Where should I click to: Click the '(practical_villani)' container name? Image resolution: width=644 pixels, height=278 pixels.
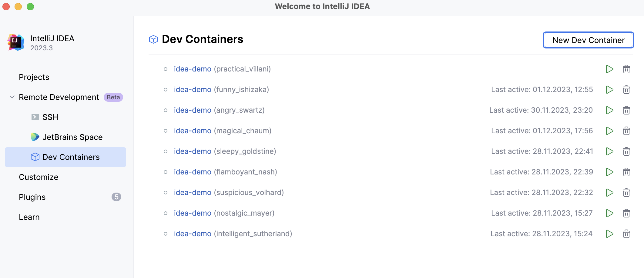(x=242, y=69)
